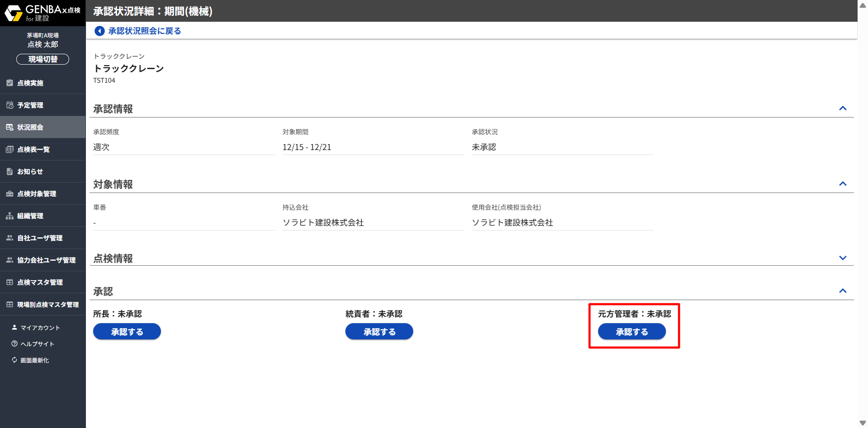Image resolution: width=868 pixels, height=428 pixels.
Task: Collapse the 対象情報 section chevron
Action: point(842,184)
